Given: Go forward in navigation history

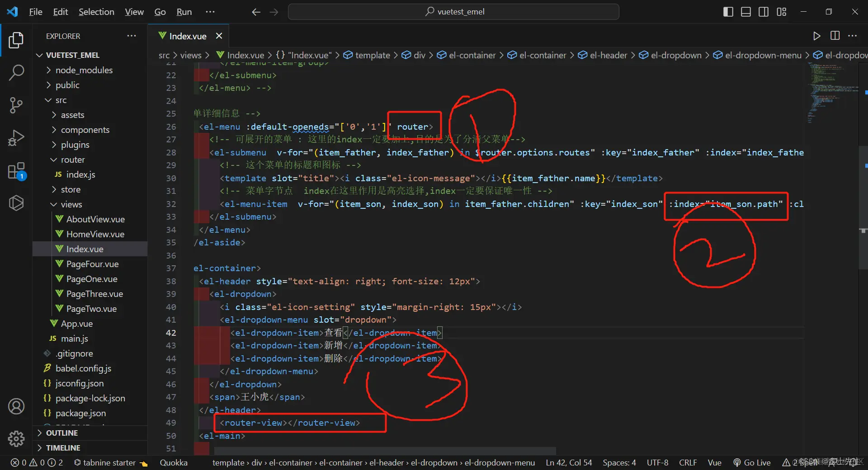Looking at the screenshot, I should pyautogui.click(x=274, y=12).
